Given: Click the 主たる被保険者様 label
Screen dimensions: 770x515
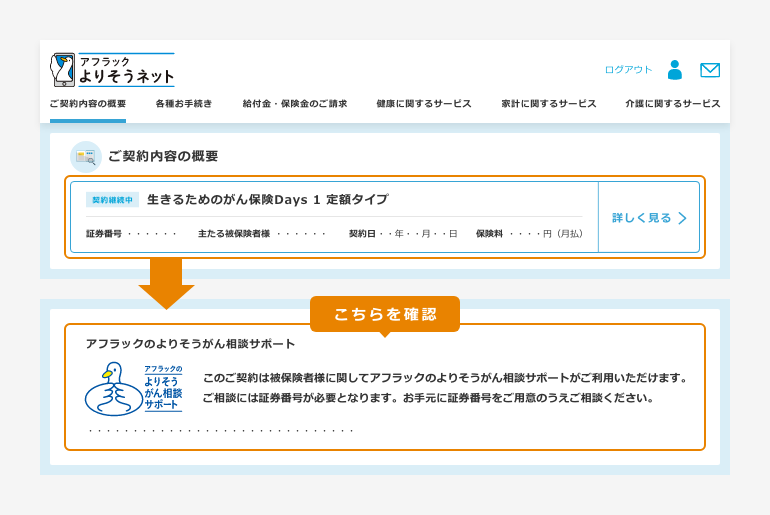Looking at the screenshot, I should coord(234,234).
